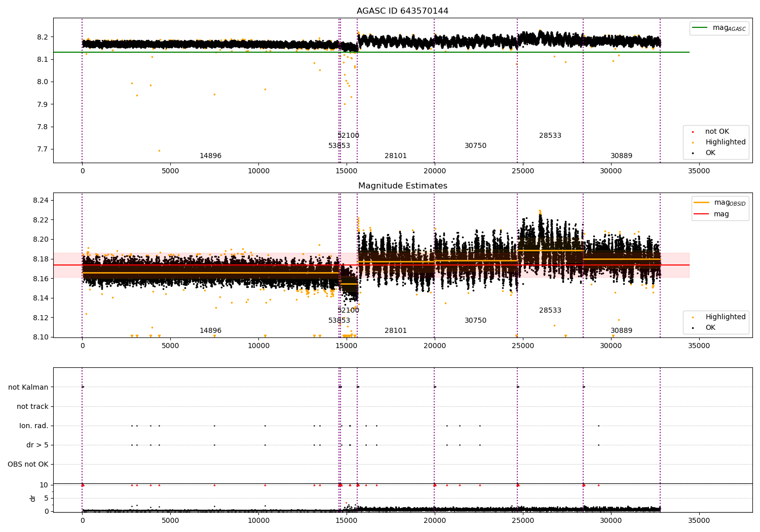The width and height of the screenshot is (760, 532).
Task: Click obsid label 52100 in the top plot
Action: point(348,136)
